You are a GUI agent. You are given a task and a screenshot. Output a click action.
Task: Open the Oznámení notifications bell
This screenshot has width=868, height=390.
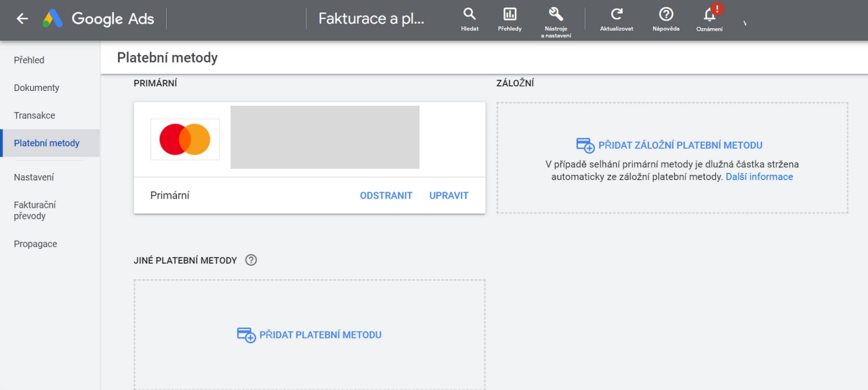coord(709,15)
